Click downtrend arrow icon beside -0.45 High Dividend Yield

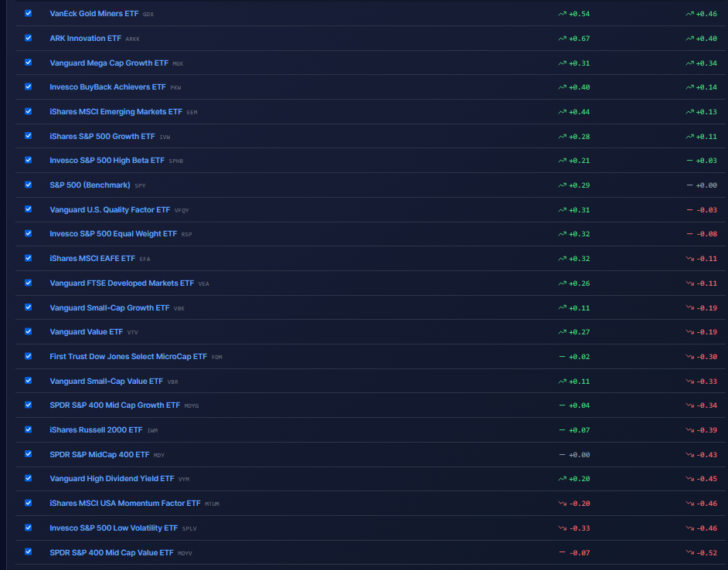689,479
